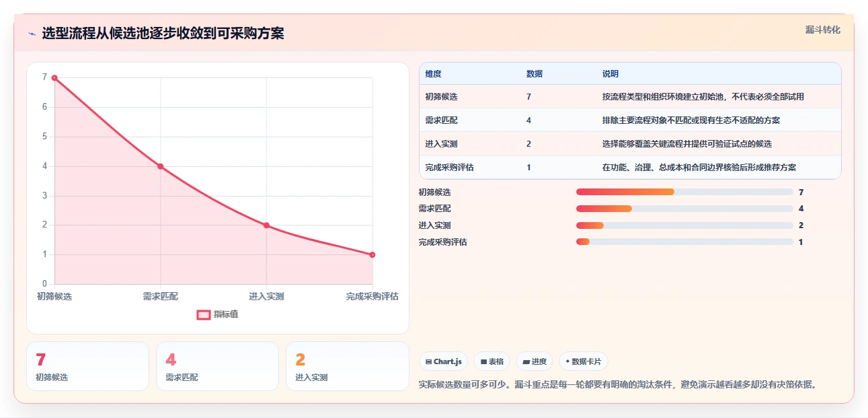Viewport: 868px width, 418px height.
Task: Click the value 1 beside 完成采购评估 bar
Action: pyautogui.click(x=801, y=242)
